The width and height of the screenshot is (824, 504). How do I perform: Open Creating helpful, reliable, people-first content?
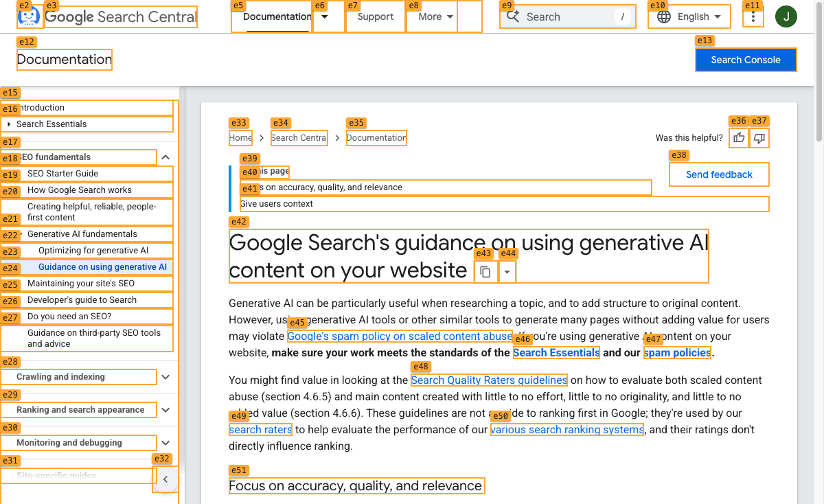pos(87,212)
